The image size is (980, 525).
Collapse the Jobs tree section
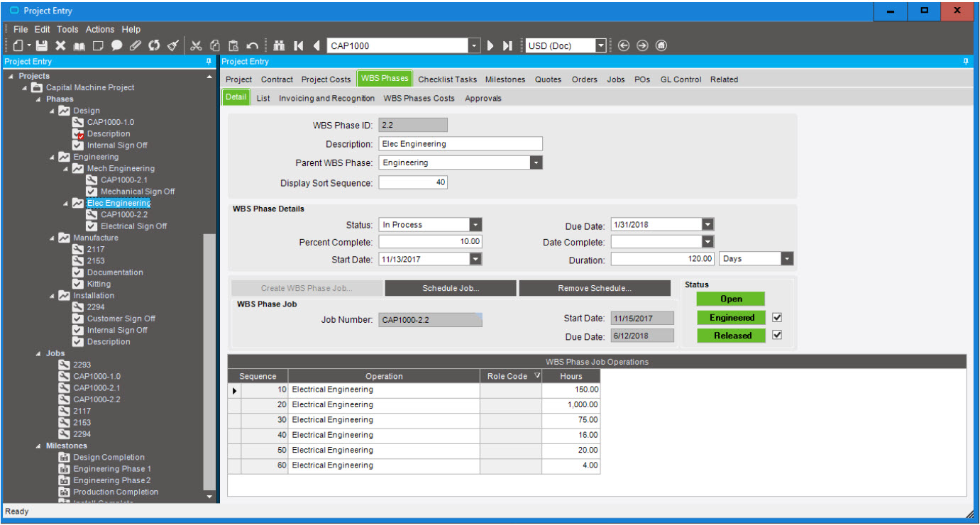[x=38, y=353]
